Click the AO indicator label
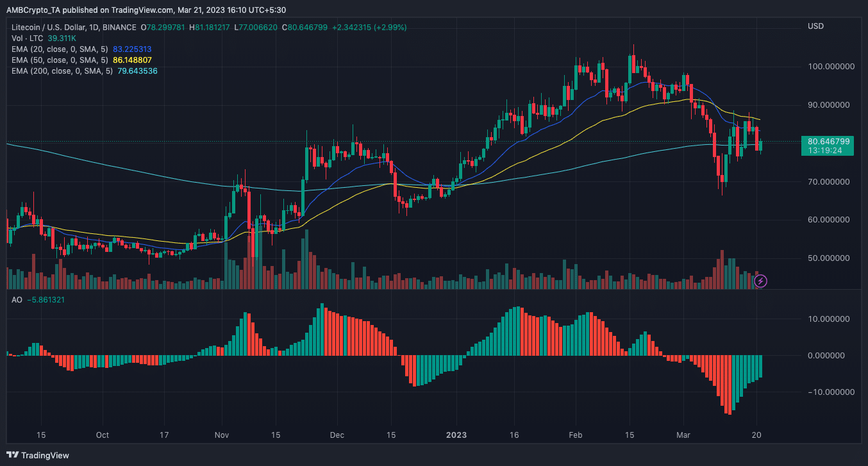 pyautogui.click(x=17, y=299)
